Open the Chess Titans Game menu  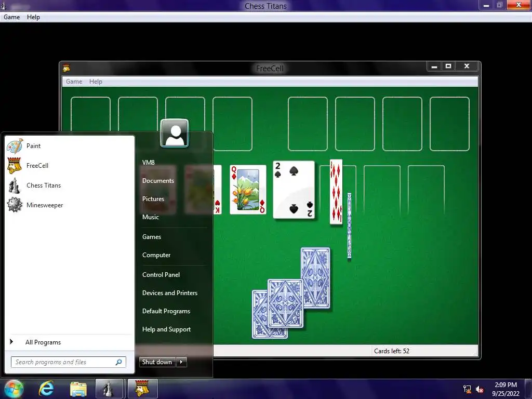click(x=11, y=17)
